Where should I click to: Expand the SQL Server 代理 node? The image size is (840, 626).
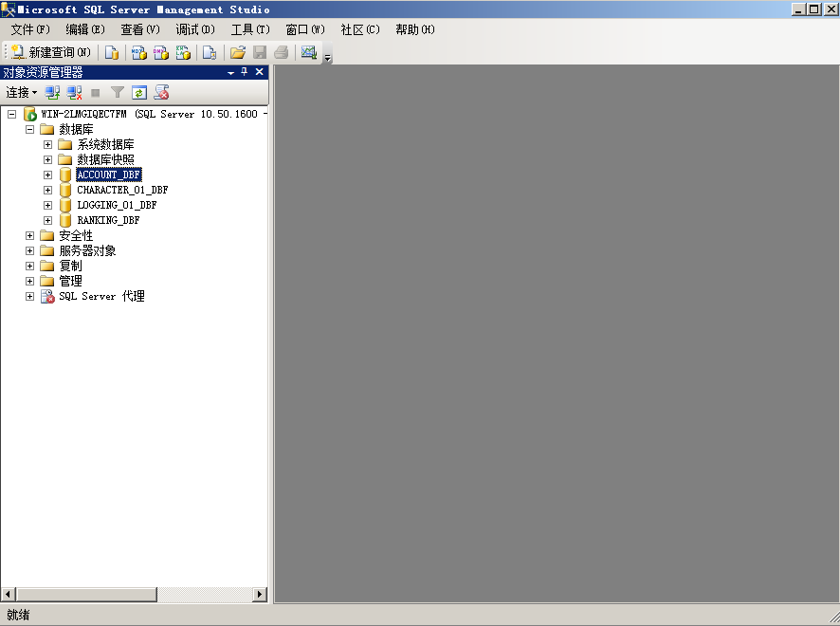(30, 296)
